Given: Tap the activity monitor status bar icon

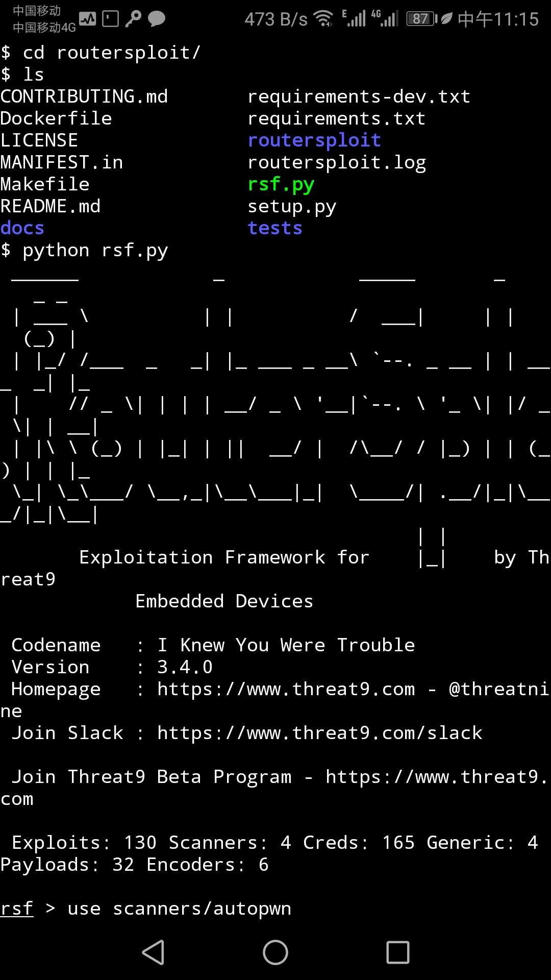Looking at the screenshot, I should (x=87, y=19).
